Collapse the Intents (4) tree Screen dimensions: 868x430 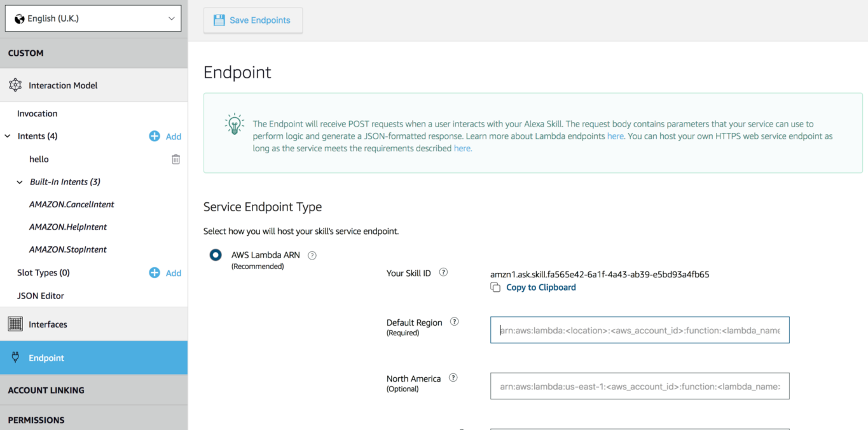click(8, 136)
